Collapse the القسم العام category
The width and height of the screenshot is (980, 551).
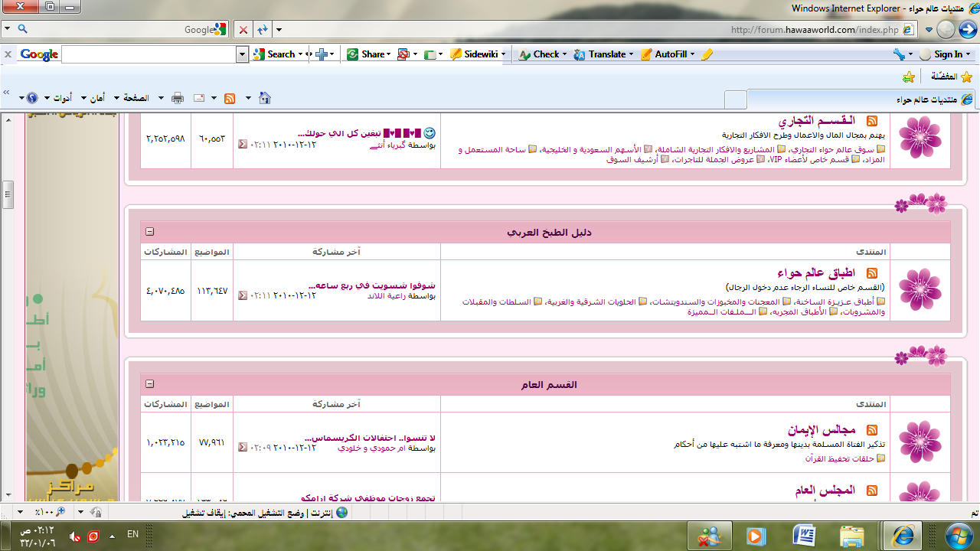click(x=150, y=384)
